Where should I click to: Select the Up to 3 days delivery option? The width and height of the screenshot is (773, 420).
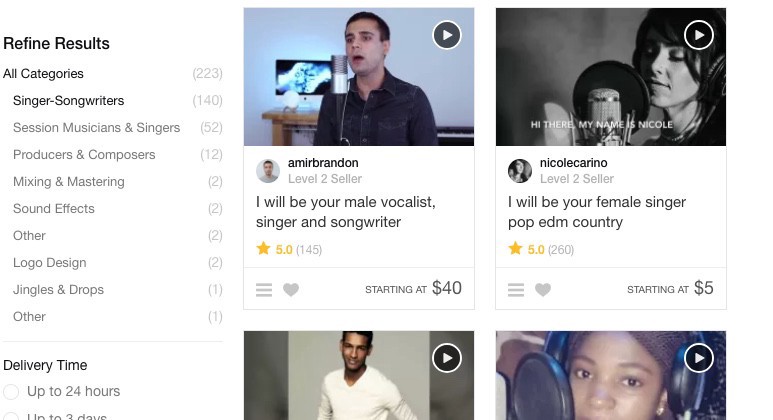[x=11, y=417]
